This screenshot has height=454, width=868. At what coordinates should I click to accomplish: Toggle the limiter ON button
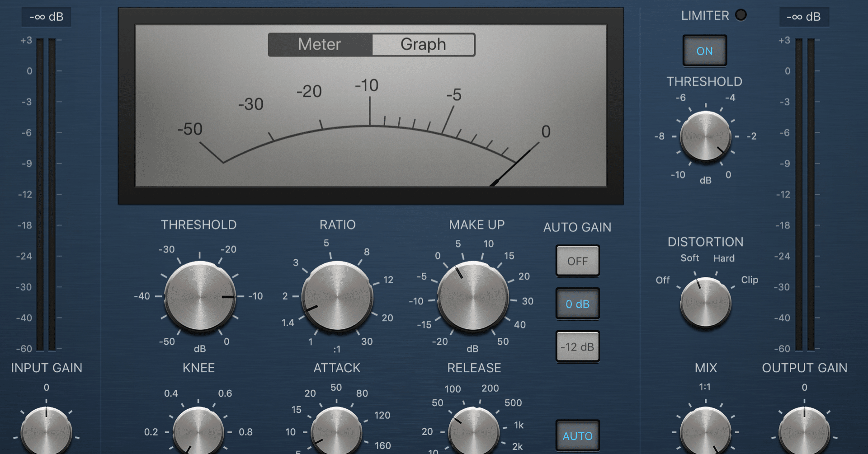pyautogui.click(x=704, y=51)
